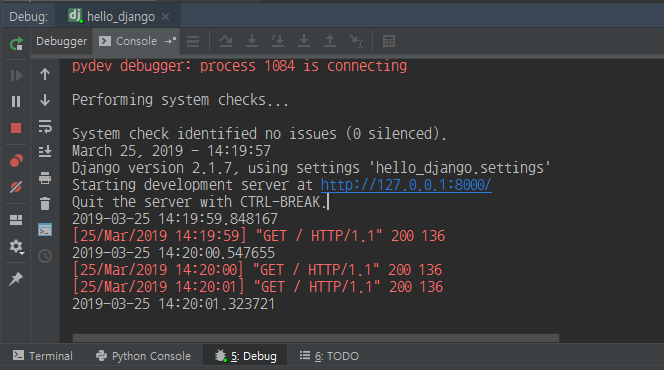
Task: Open View Breakpoints double red circle icon
Action: (x=16, y=161)
